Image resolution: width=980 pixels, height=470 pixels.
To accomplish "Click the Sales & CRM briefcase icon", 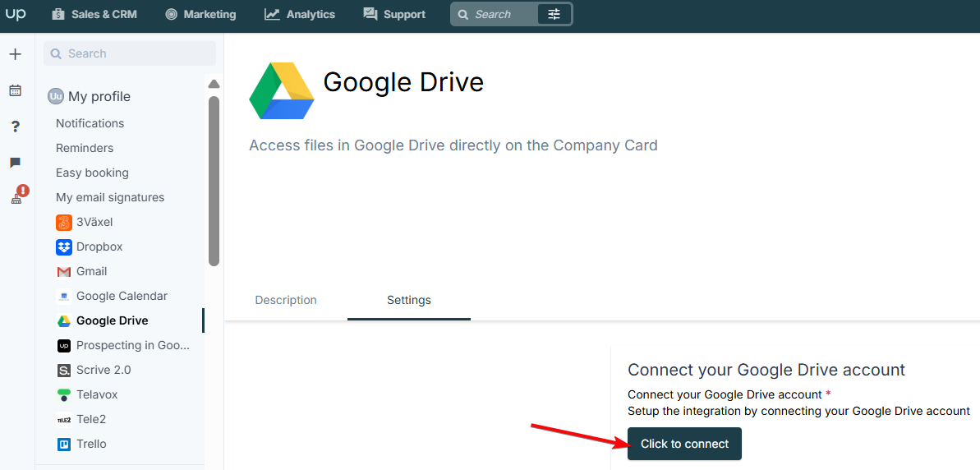I will coord(59,14).
